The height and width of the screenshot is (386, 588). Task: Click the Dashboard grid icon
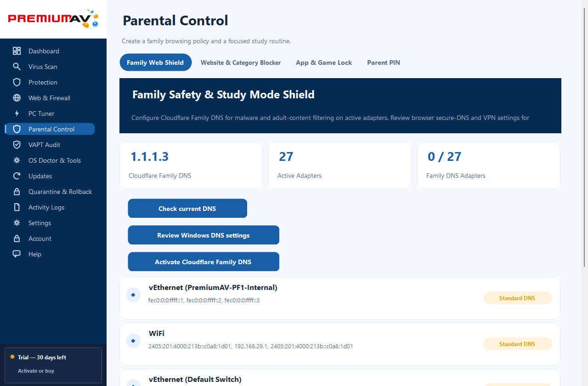[x=17, y=51]
